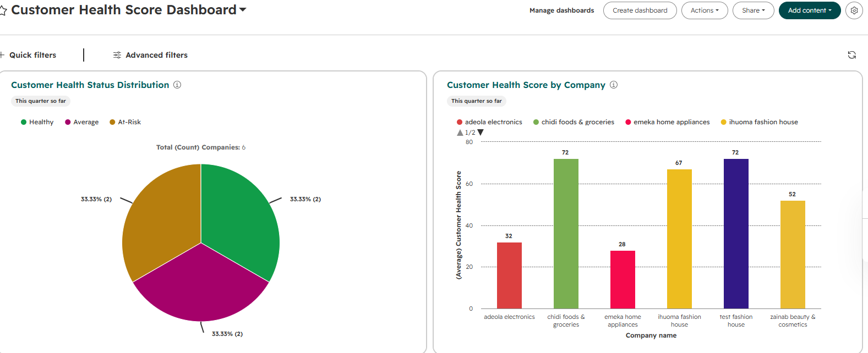Click the golden At-Risk pie slice
This screenshot has width=868, height=353.
tap(162, 220)
